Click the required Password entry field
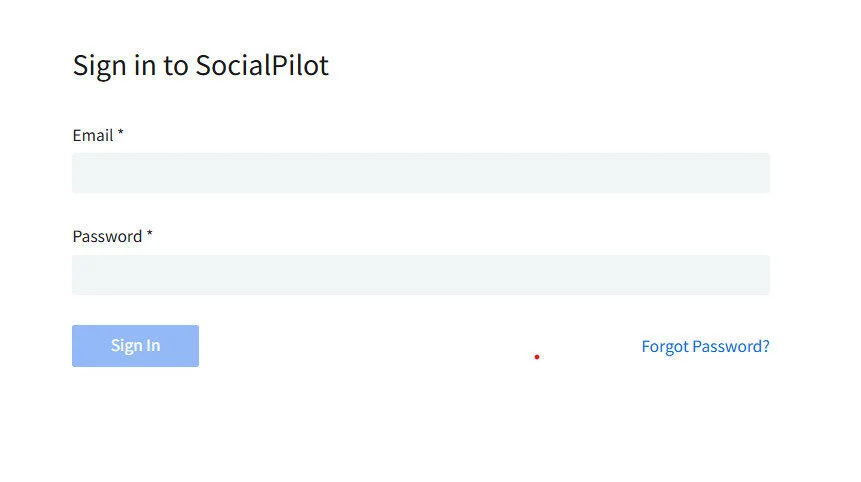Screen dimensions: 861x482 coord(420,275)
